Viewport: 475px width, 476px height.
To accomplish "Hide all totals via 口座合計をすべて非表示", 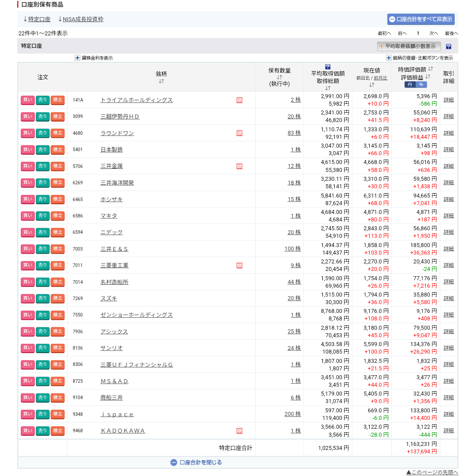I will tap(421, 19).
